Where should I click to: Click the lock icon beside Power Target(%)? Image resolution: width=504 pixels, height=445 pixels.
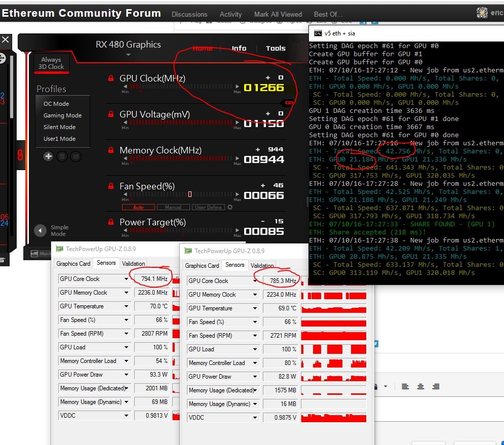111,222
